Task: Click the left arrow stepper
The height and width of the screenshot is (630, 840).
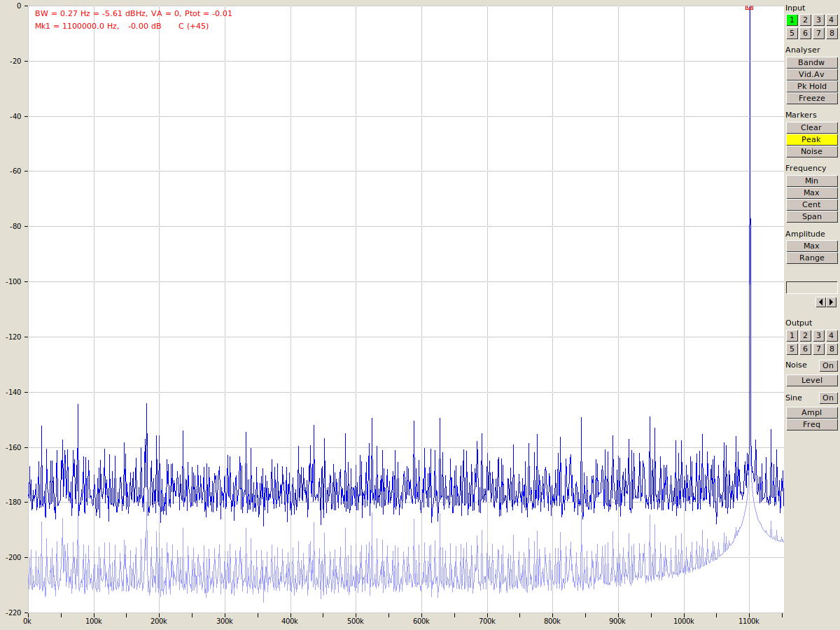Action: [821, 302]
